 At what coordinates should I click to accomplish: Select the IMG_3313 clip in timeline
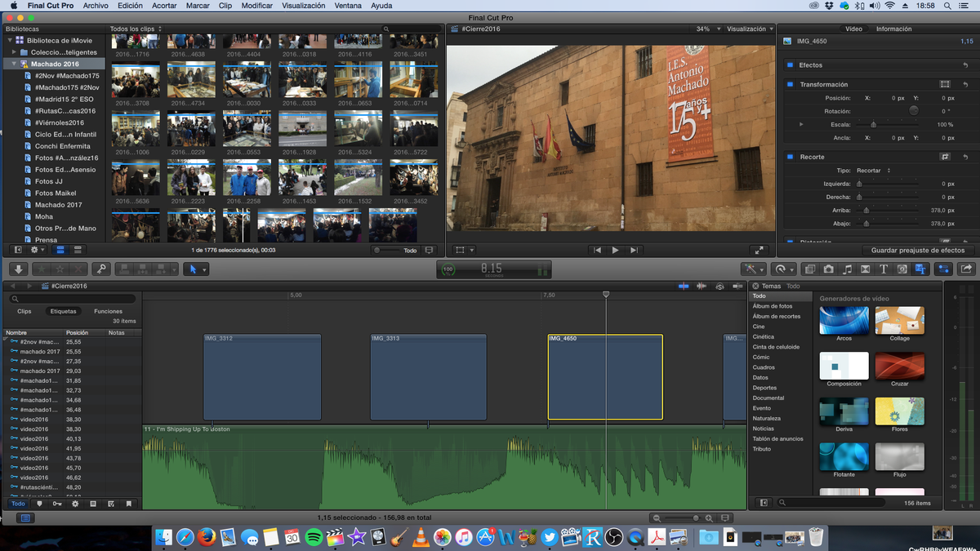click(427, 377)
